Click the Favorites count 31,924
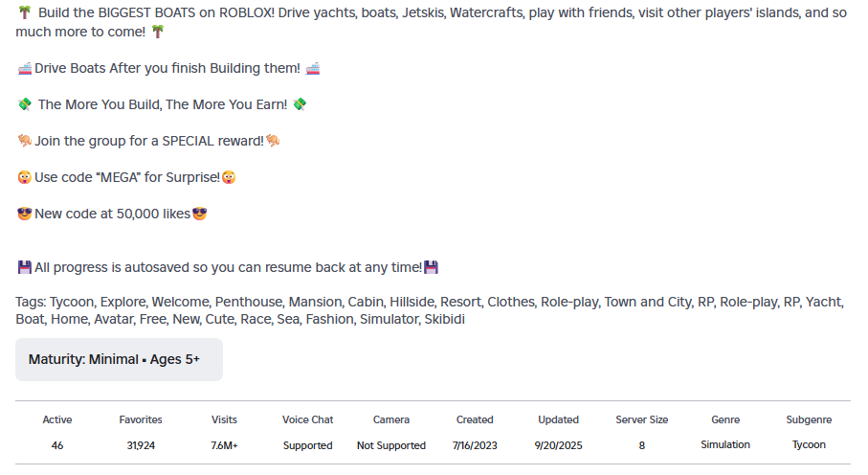 pyautogui.click(x=141, y=445)
